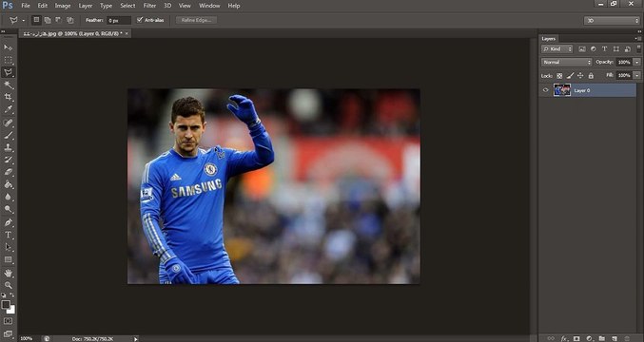Select the Blur tool
Screen dimensions: 644x342
(8, 197)
